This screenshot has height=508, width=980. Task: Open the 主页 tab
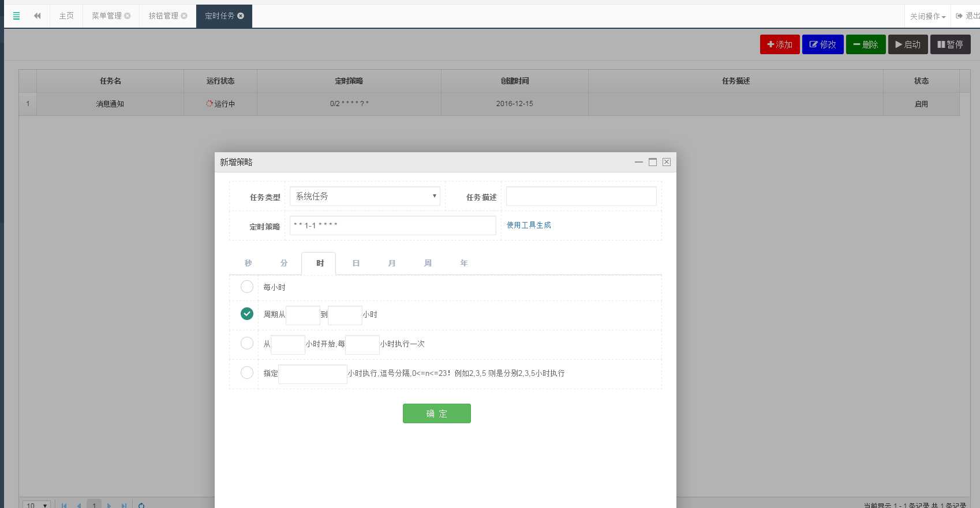point(66,16)
